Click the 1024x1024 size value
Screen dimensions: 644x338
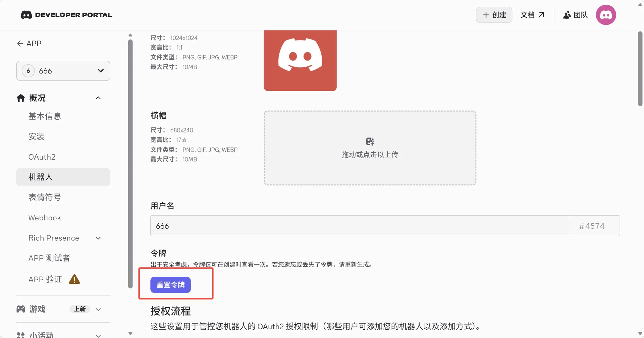184,38
